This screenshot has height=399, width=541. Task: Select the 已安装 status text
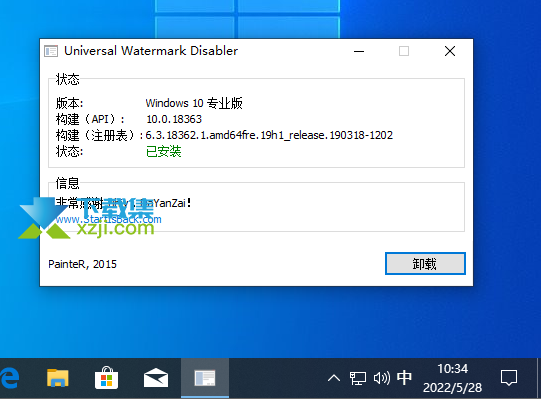pyautogui.click(x=164, y=151)
